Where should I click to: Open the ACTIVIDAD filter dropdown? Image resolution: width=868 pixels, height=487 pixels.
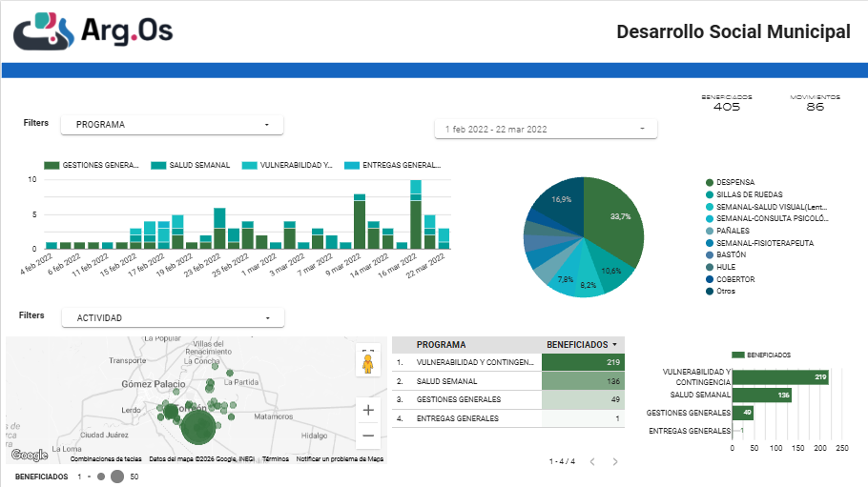(x=173, y=317)
